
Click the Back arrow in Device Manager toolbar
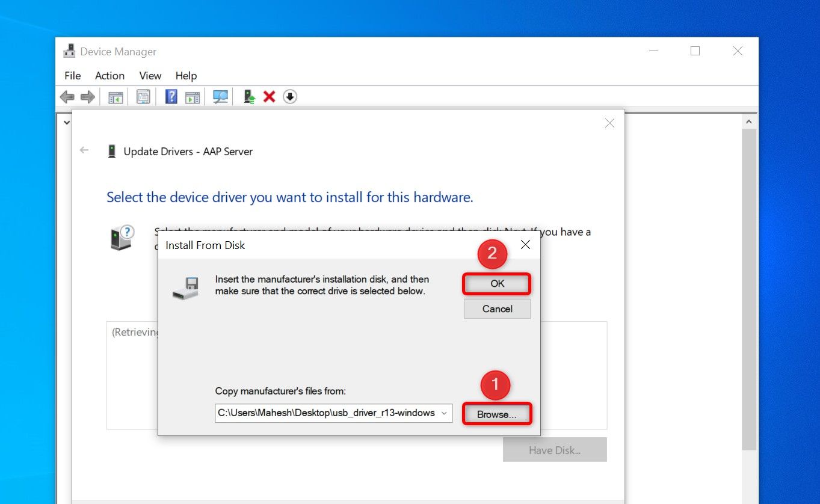tap(67, 97)
